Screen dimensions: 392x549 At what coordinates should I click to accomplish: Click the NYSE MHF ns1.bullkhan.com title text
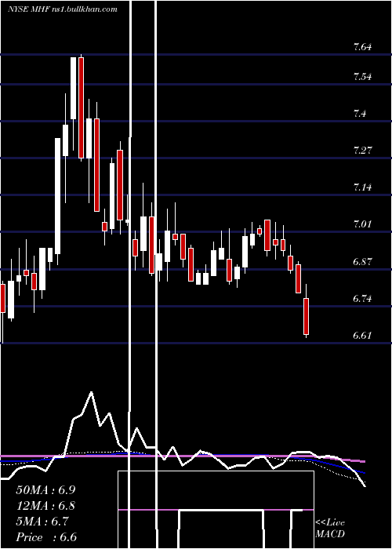click(63, 9)
